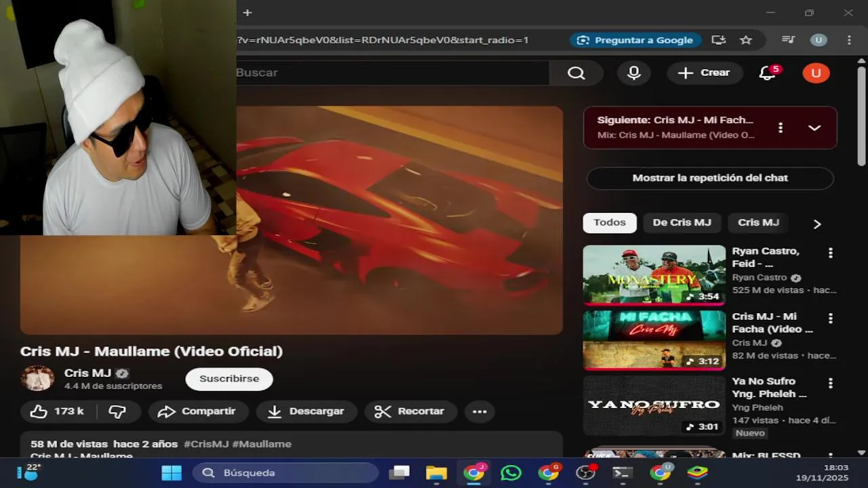This screenshot has width=868, height=488.
Task: Like the video with 173 k thumbs-up
Action: coord(58,411)
